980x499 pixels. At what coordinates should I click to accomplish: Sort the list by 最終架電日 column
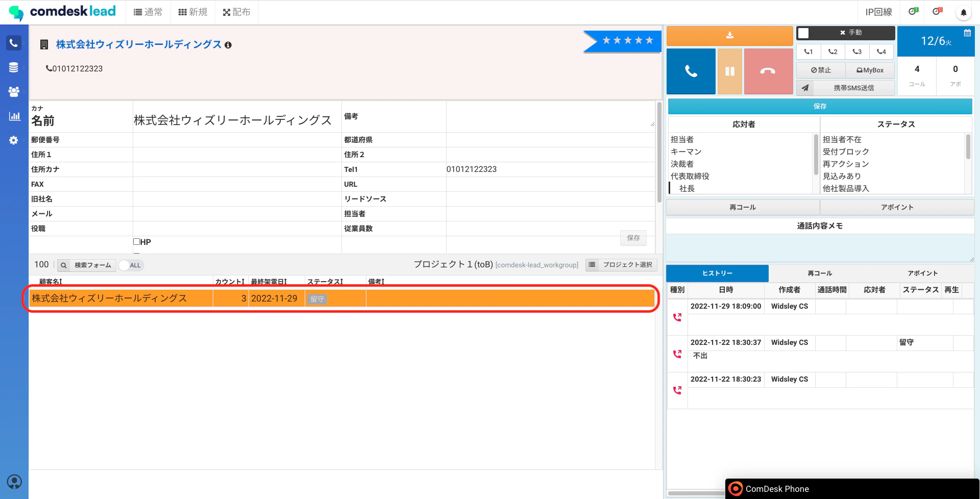click(268, 282)
